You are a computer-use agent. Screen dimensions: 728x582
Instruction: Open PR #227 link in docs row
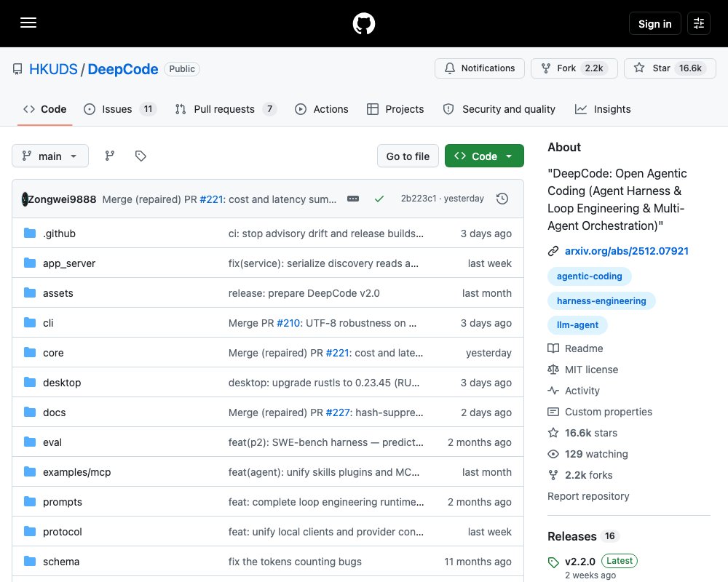pos(338,412)
